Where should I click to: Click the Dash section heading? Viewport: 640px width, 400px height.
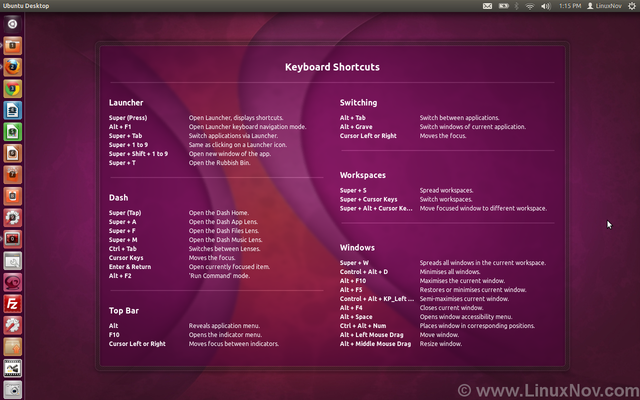(x=118, y=198)
